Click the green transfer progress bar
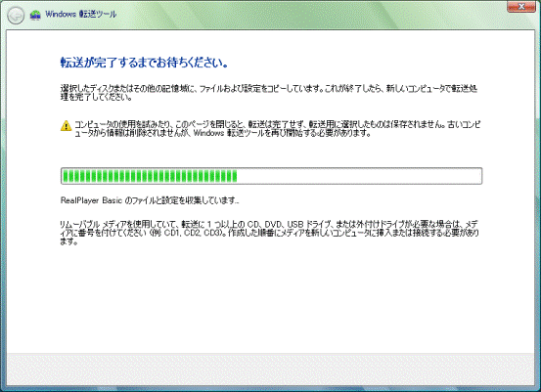 click(x=271, y=176)
